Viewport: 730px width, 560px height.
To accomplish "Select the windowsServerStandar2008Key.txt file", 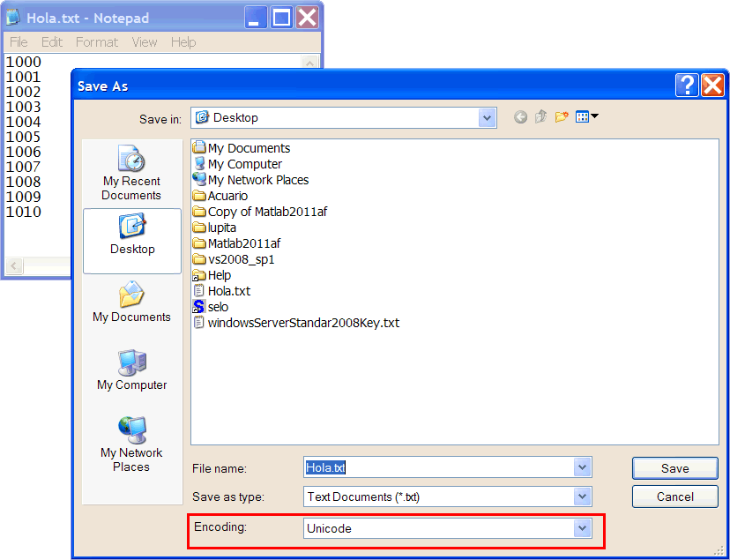I will point(296,323).
